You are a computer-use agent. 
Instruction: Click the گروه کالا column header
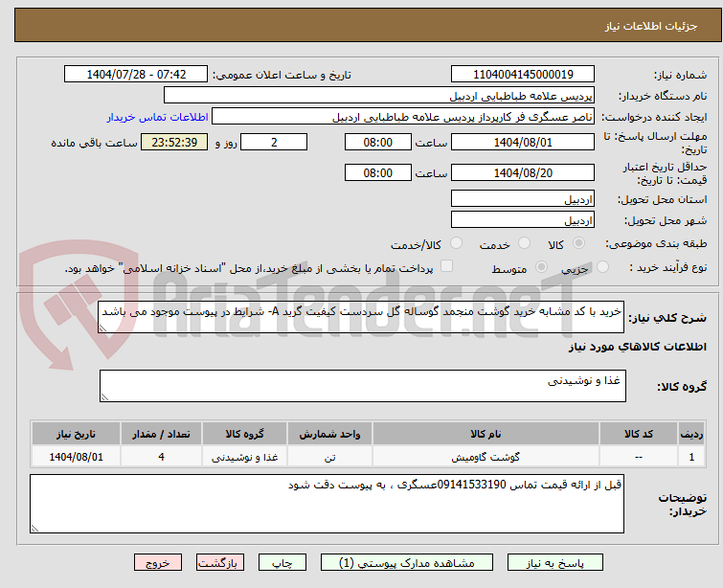244,434
